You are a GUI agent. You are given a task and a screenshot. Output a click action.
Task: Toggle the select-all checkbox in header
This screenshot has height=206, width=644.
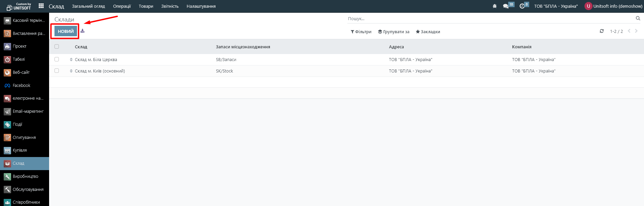(x=56, y=47)
